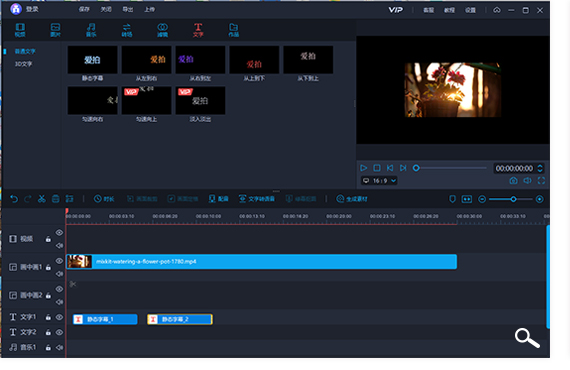
Task: Click the redo arrow in timeline toolbar
Action: (28, 199)
